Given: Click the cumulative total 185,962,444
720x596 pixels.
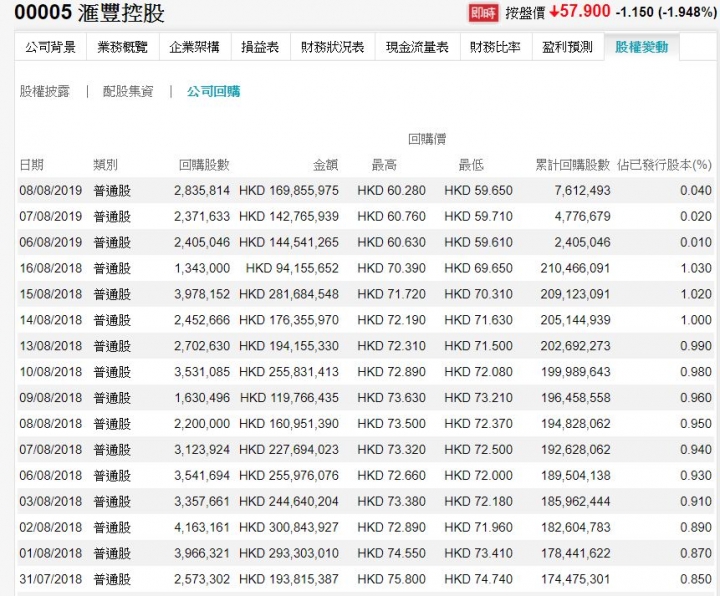Looking at the screenshot, I should coord(575,501).
